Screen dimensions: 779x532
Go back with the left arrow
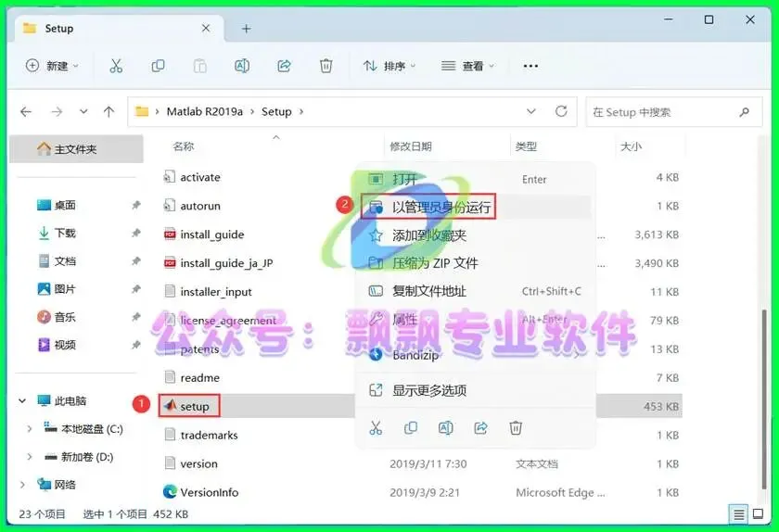pos(26,112)
